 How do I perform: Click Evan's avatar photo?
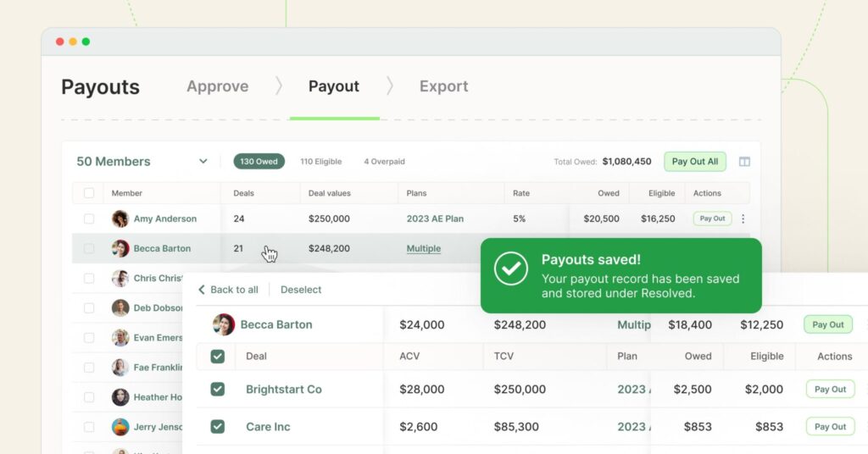[120, 338]
